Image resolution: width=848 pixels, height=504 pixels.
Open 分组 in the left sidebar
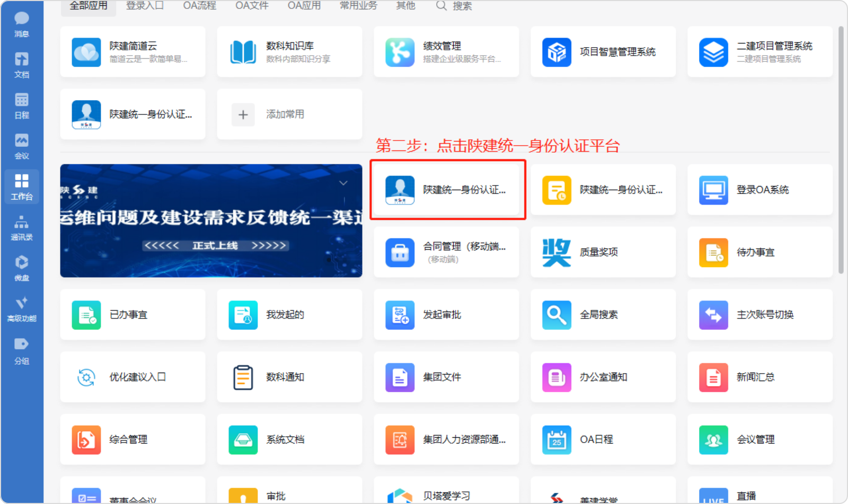pyautogui.click(x=22, y=350)
